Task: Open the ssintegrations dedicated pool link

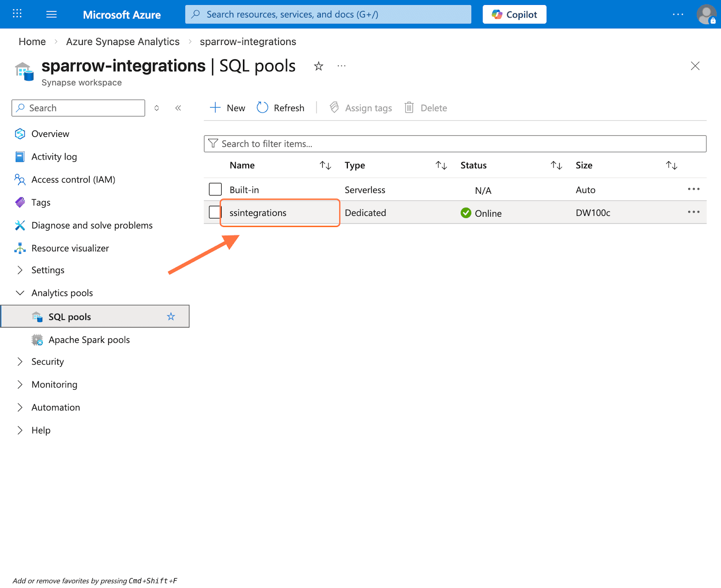Action: [258, 213]
